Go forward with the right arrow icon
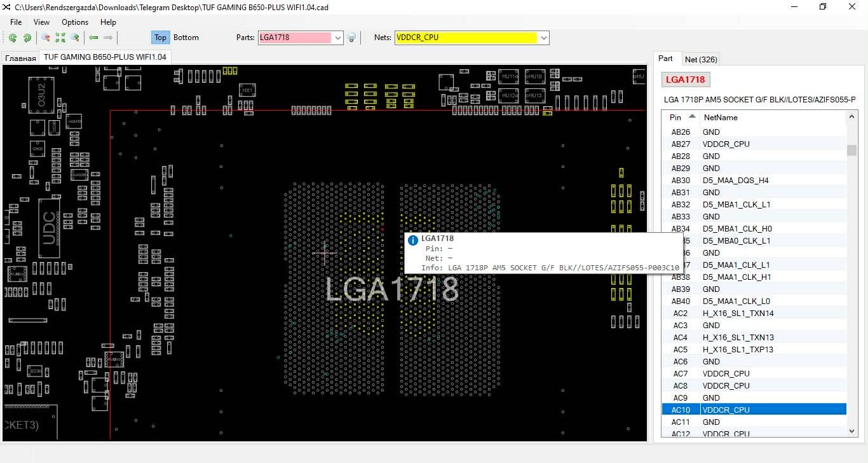 108,38
